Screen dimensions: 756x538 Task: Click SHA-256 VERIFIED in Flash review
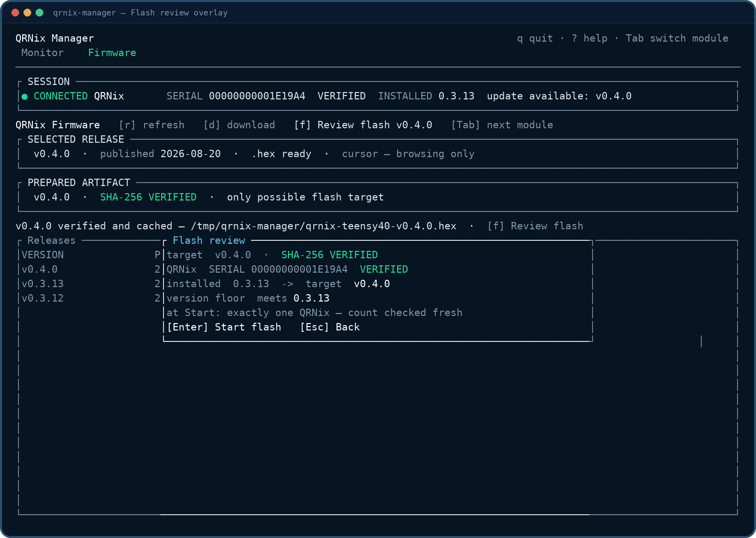[329, 255]
